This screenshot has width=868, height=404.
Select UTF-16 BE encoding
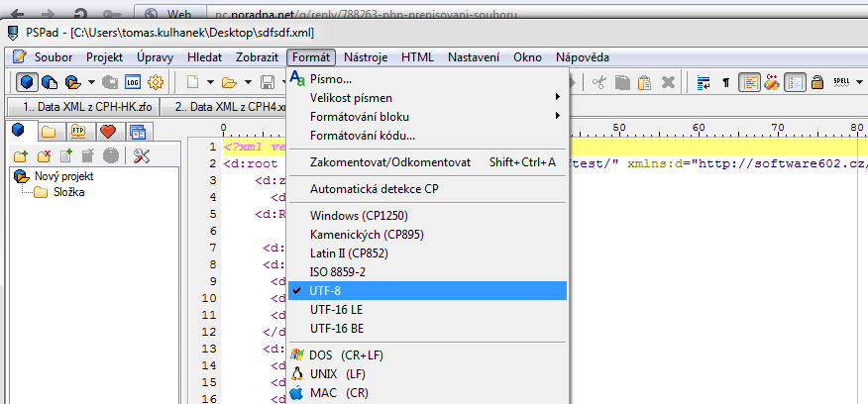[427, 328]
